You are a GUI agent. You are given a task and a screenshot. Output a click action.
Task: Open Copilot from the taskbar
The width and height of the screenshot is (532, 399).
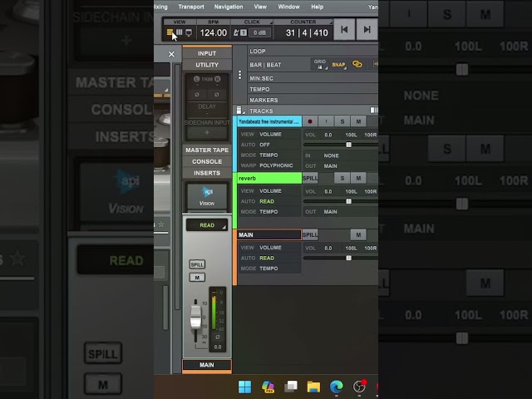(x=268, y=387)
